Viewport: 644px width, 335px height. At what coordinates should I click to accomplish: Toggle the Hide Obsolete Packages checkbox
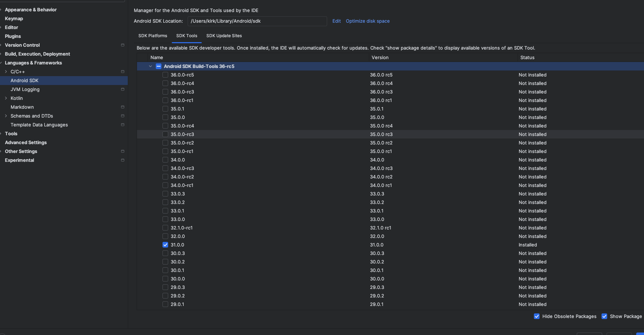pyautogui.click(x=537, y=316)
